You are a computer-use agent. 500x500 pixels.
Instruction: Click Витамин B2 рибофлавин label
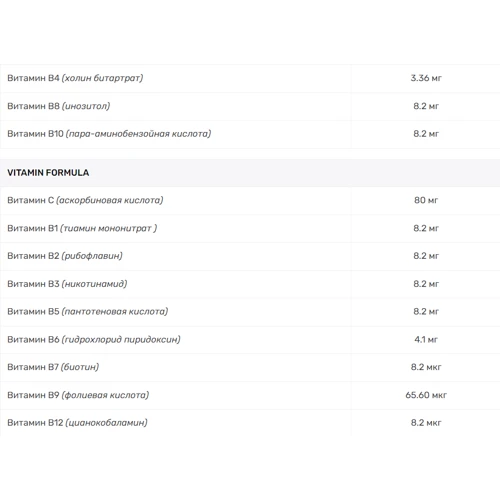65,256
